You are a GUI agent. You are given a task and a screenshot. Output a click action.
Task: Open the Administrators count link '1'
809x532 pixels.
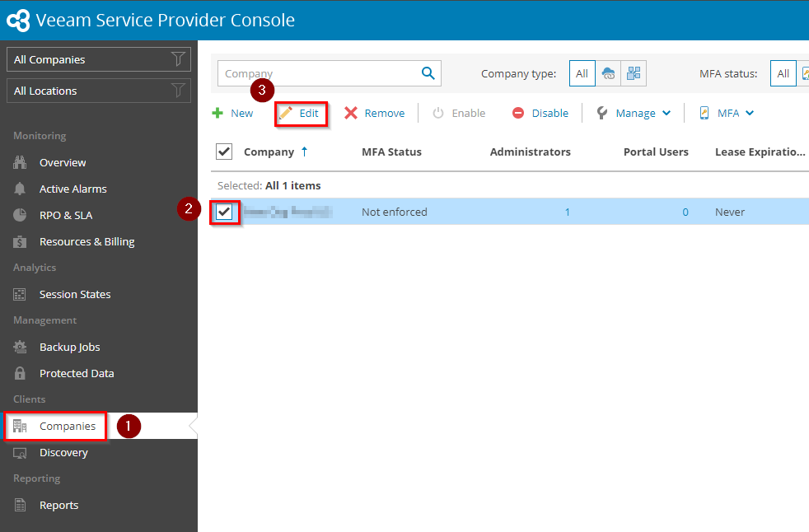point(567,212)
